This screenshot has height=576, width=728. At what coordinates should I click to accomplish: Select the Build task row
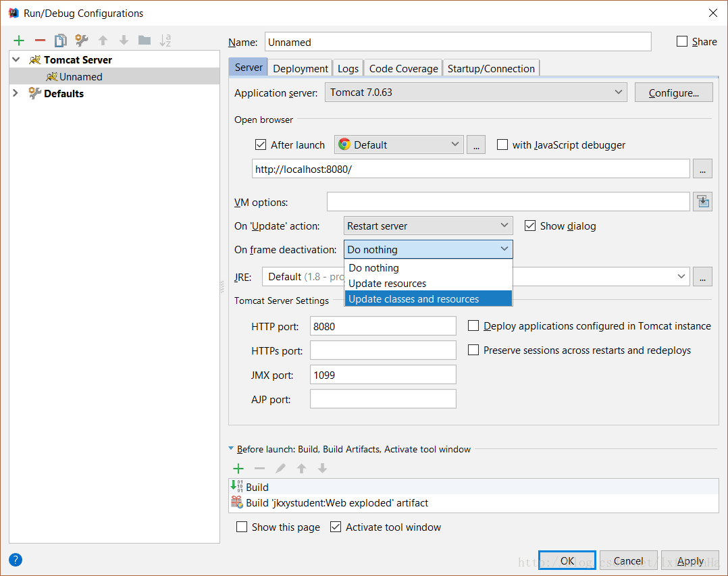[473, 487]
